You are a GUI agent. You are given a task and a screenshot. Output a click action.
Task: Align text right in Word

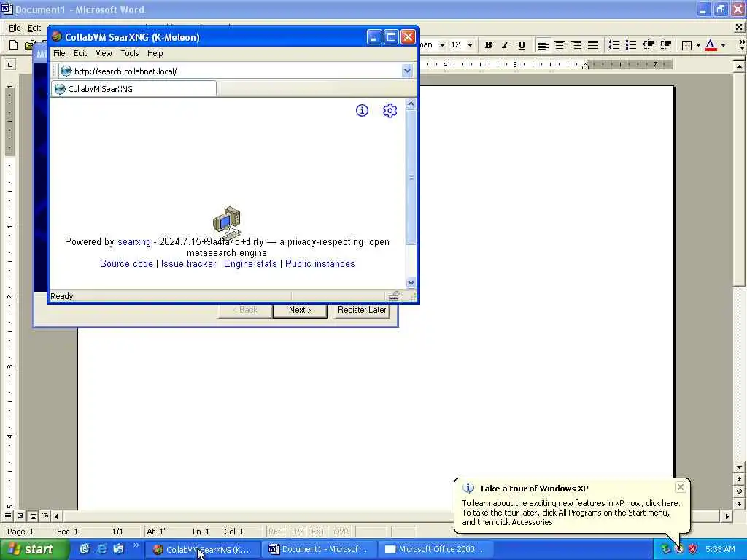coord(576,45)
